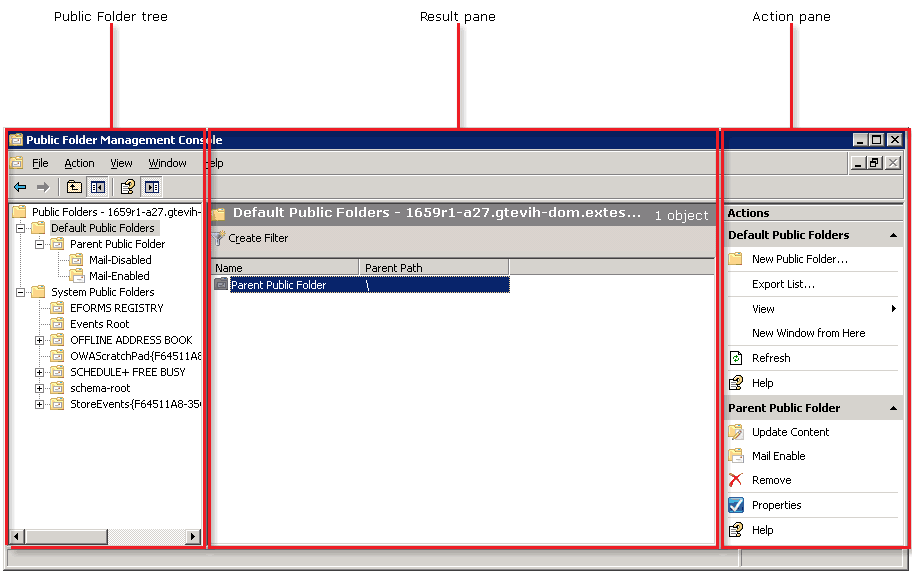Click the Forward arrow toolbar icon
Viewport: 912px width, 571px height.
[x=43, y=187]
